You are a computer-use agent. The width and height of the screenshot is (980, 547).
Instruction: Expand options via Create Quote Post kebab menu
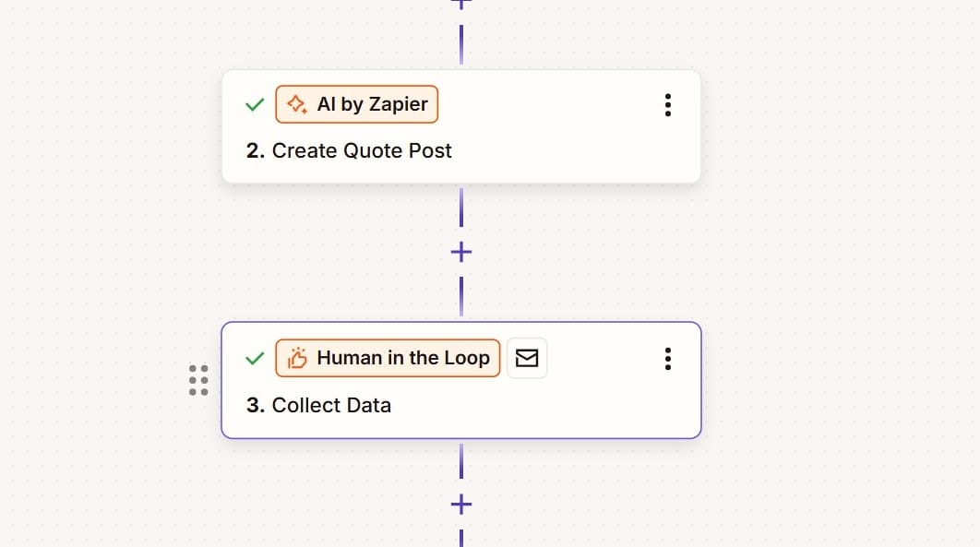click(667, 105)
